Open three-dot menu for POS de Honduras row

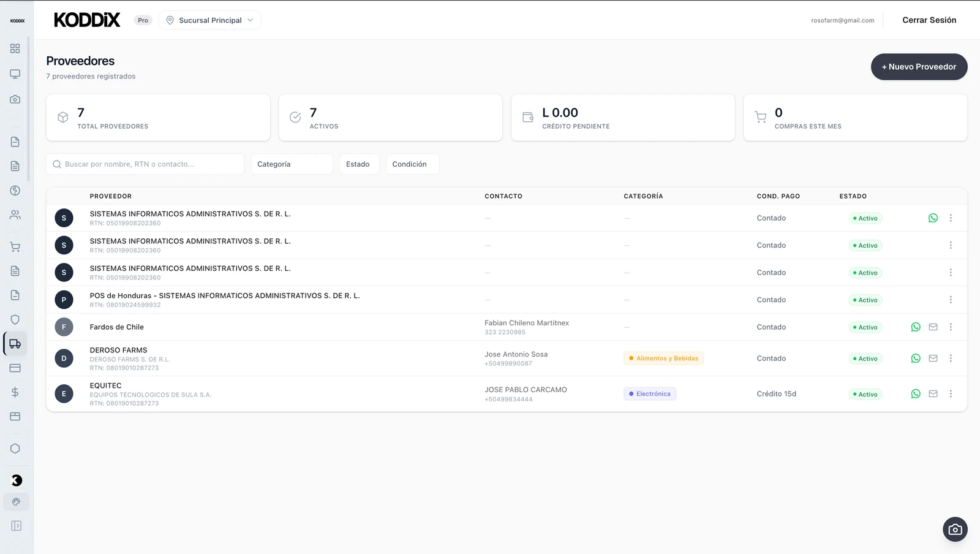tap(951, 300)
